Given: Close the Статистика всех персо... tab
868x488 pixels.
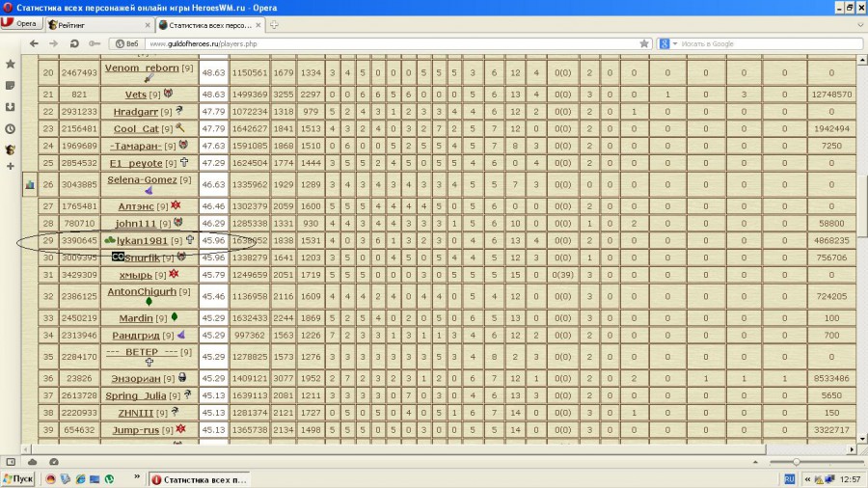Looking at the screenshot, I should tap(258, 25).
